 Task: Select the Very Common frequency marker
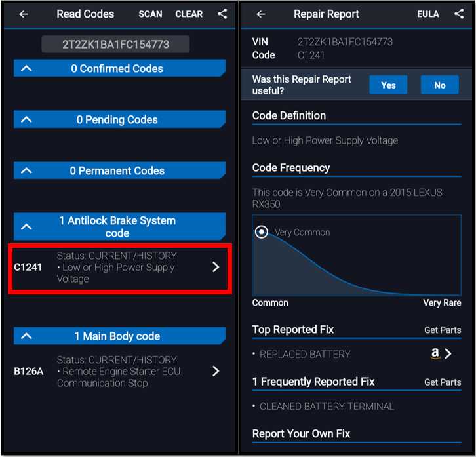[x=262, y=232]
